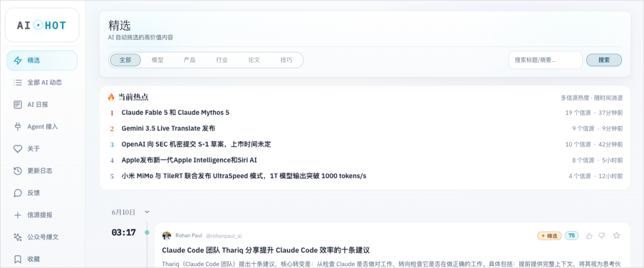The height and width of the screenshot is (268, 644).
Task: Click the AI 自动挑选的高价值内容 subtitle
Action: (x=141, y=38)
